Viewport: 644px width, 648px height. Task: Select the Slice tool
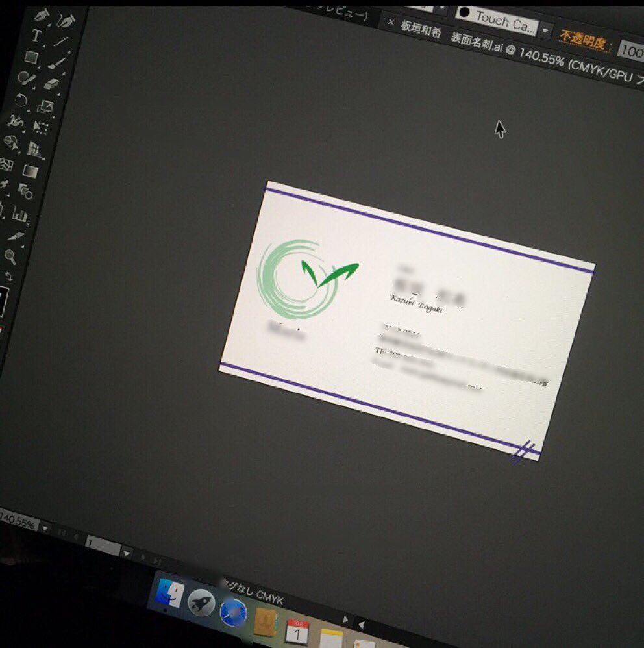point(16,237)
